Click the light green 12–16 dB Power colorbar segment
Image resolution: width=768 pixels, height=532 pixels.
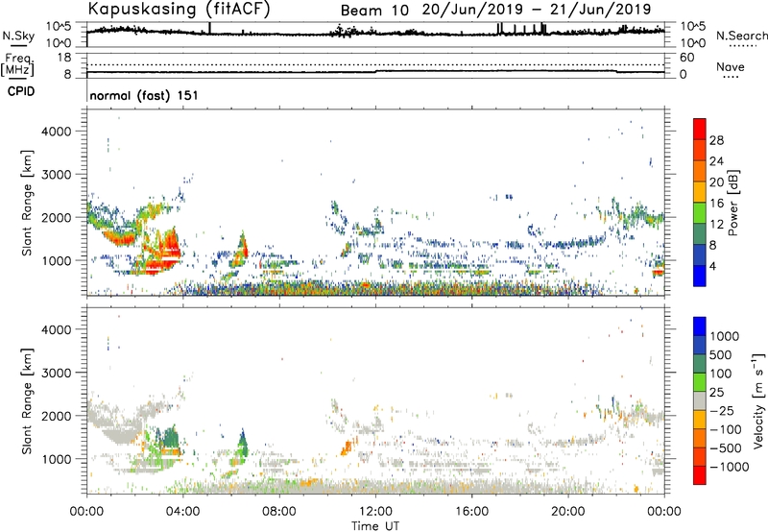click(700, 213)
